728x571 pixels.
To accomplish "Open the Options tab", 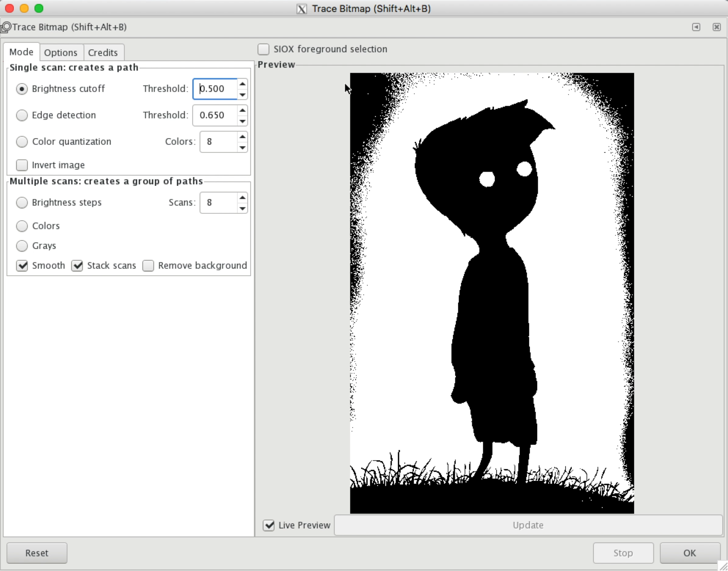I will (x=61, y=53).
